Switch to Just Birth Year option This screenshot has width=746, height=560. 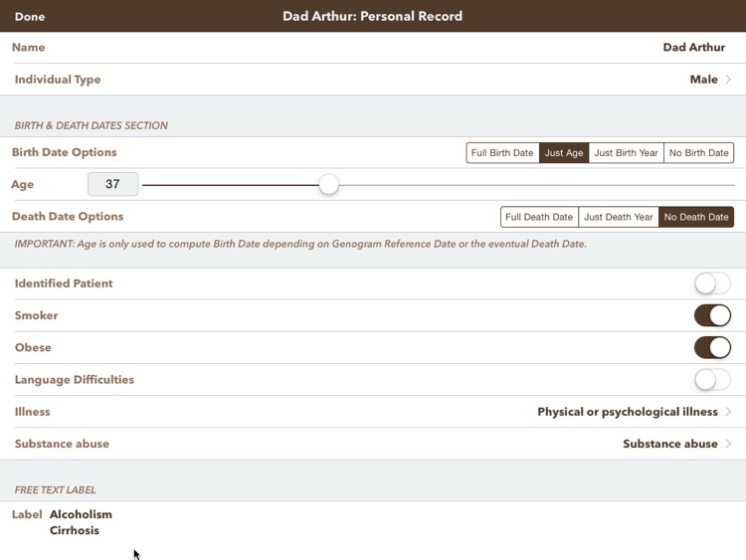click(x=627, y=153)
